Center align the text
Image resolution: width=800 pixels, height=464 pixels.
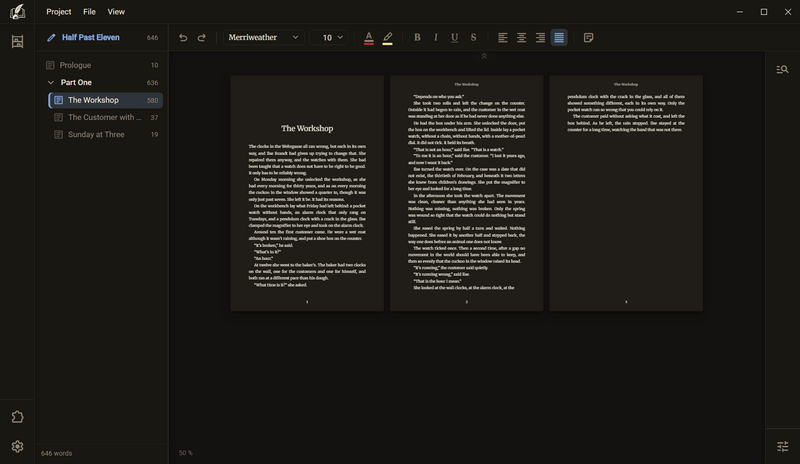(x=521, y=38)
